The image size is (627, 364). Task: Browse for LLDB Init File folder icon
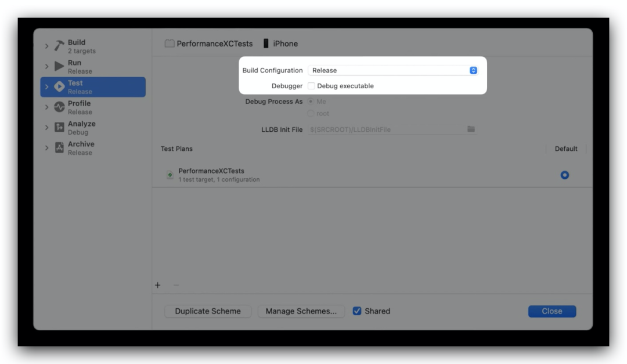click(x=471, y=129)
